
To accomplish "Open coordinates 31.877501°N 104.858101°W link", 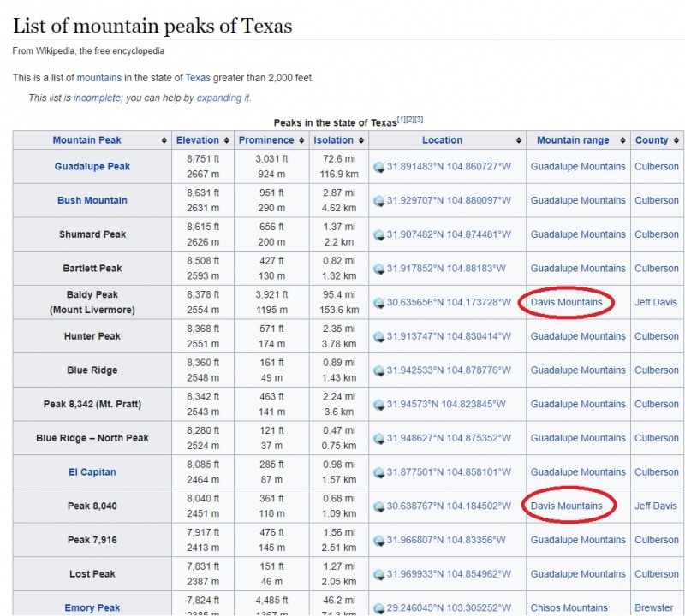I will pyautogui.click(x=449, y=472).
